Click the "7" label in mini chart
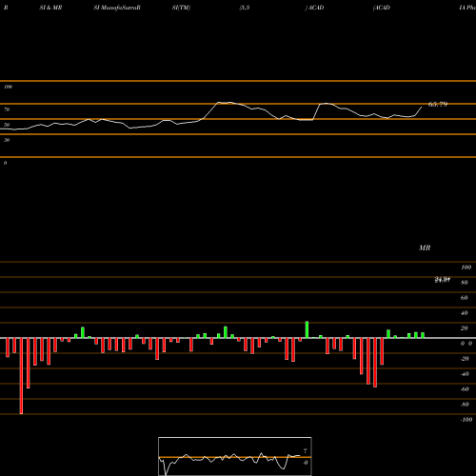The height and width of the screenshot is (476, 476). (x=306, y=451)
